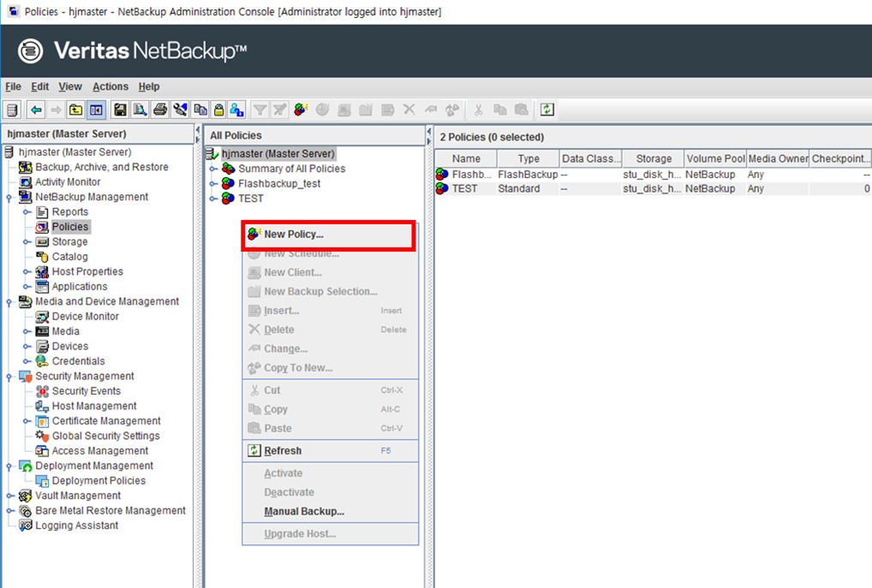Viewport: 872px width, 588px height.
Task: Click the save floppy disk toolbar icon
Action: pos(120,110)
